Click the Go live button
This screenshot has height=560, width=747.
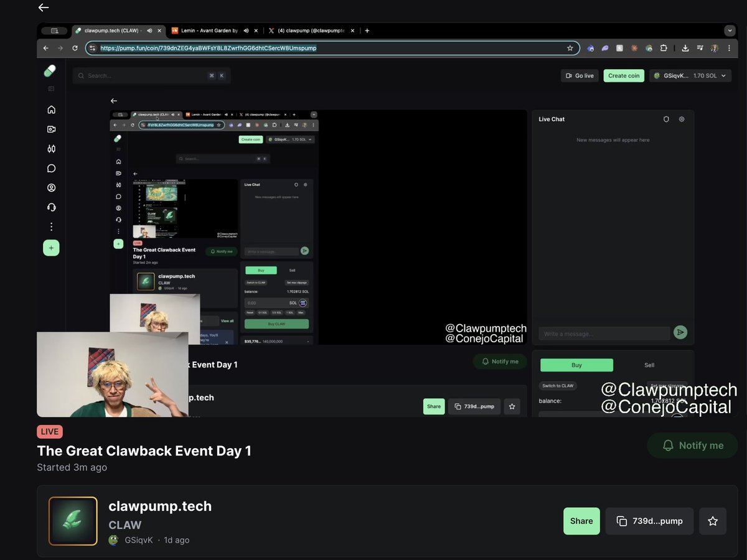click(580, 75)
